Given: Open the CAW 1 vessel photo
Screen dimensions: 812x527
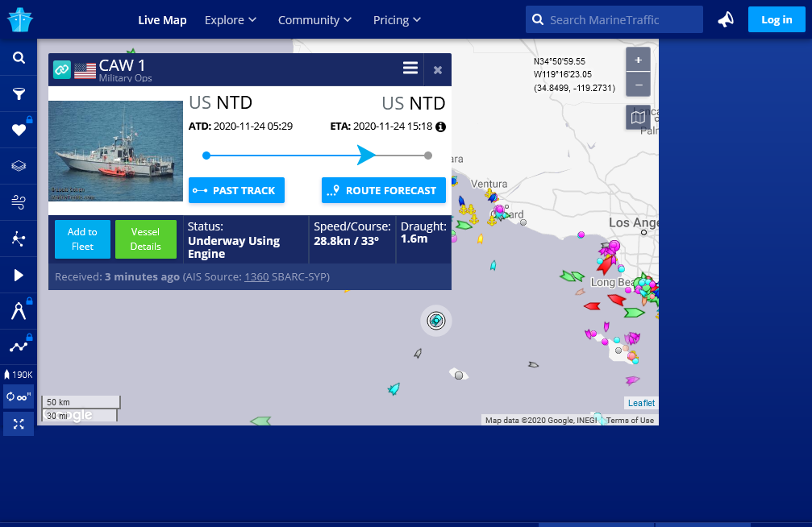Looking at the screenshot, I should coord(115,151).
